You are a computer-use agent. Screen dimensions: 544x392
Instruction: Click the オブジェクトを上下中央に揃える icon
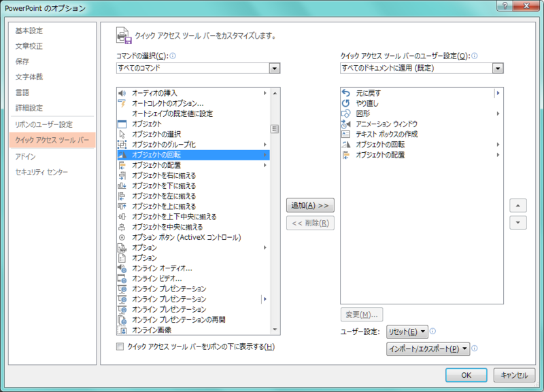[122, 217]
